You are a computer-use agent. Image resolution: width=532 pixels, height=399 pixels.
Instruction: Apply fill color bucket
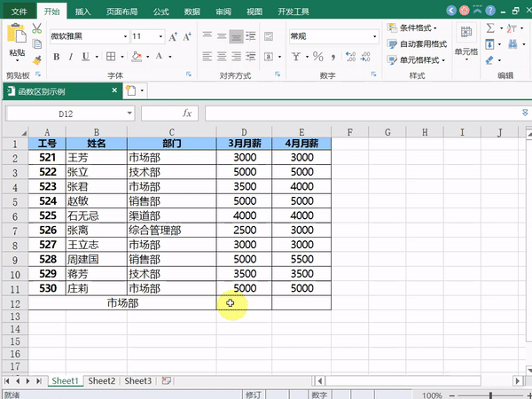tap(137, 57)
